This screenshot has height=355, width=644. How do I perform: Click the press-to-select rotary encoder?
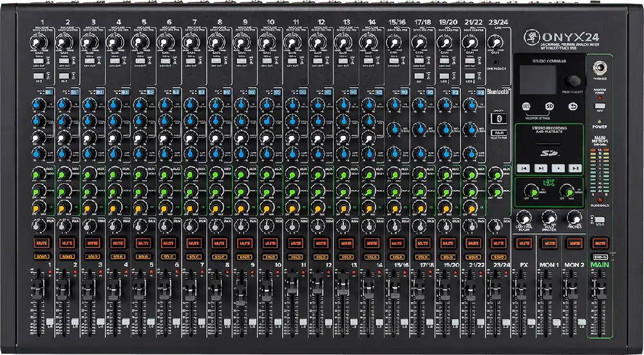[x=574, y=81]
